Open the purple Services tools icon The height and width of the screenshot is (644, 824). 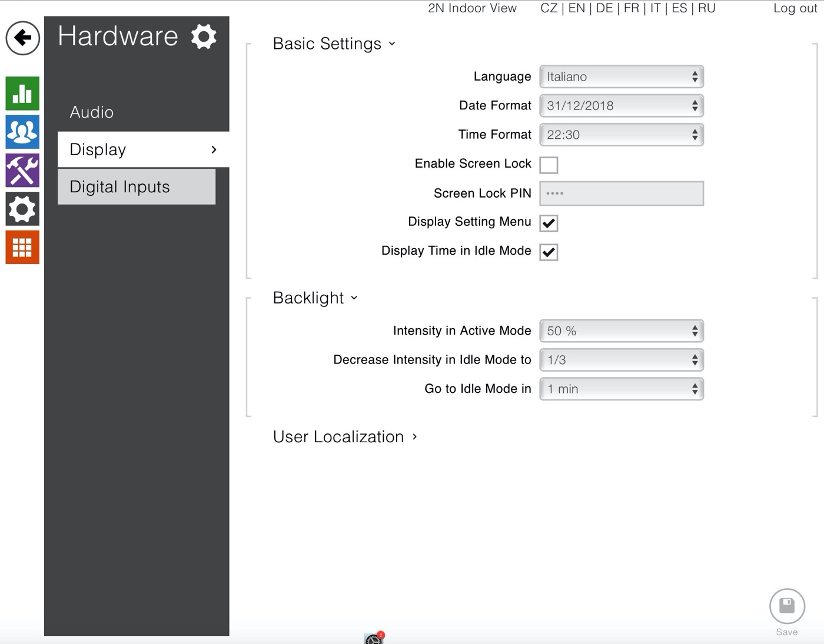pos(22,171)
